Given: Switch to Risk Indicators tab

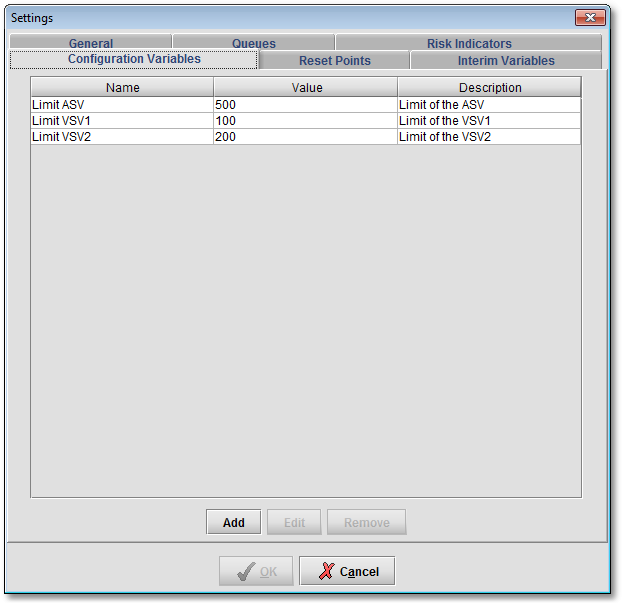Looking at the screenshot, I should tap(468, 44).
